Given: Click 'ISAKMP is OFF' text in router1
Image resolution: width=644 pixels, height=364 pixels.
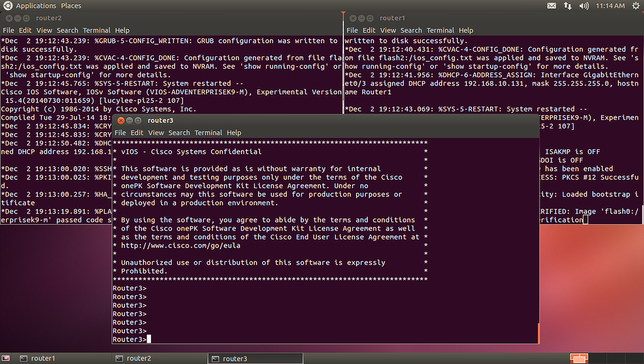Looking at the screenshot, I should click(x=572, y=152).
